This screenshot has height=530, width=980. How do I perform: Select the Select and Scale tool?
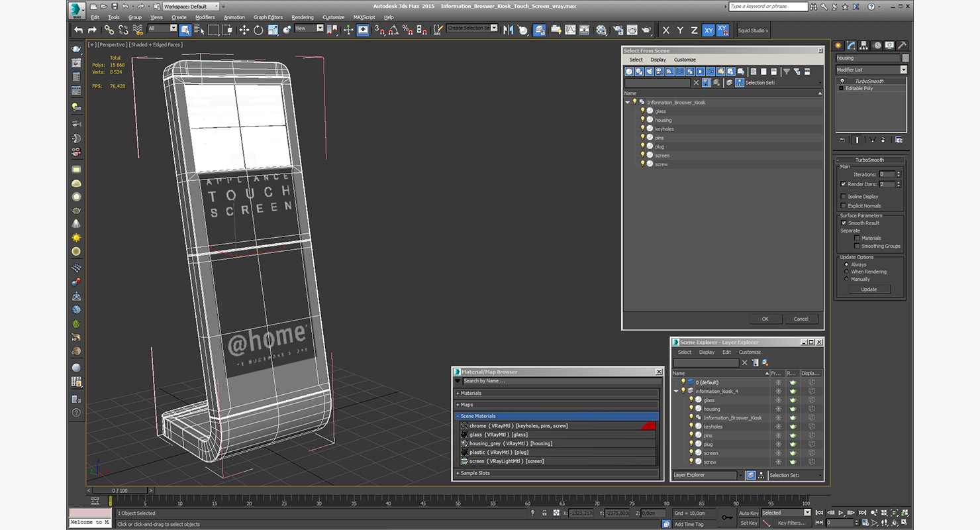pyautogui.click(x=273, y=30)
